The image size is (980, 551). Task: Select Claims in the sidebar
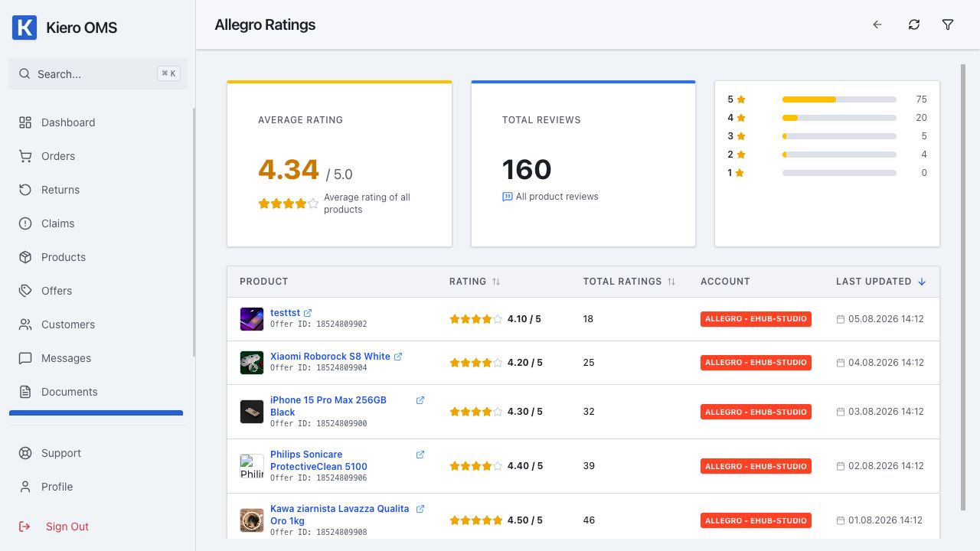(x=97, y=223)
